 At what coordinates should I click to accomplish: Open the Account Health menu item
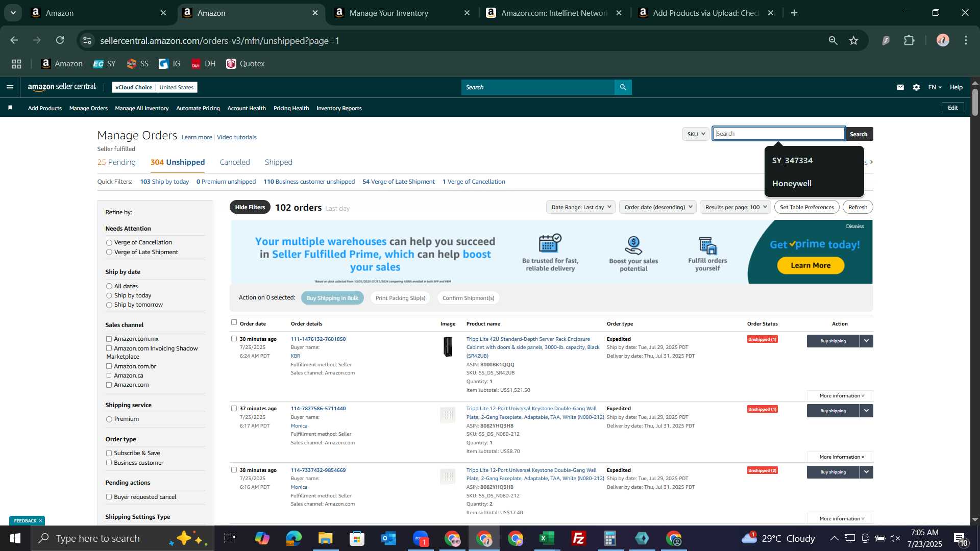coord(247,108)
